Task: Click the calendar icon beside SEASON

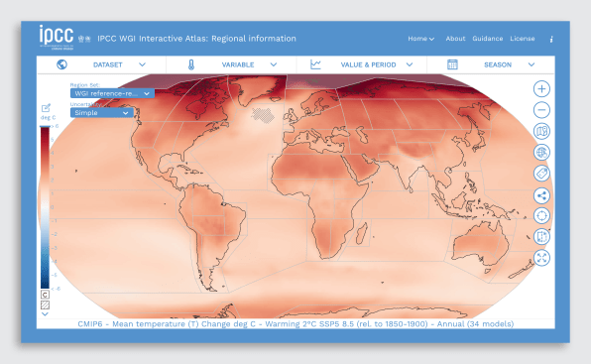Action: (452, 64)
